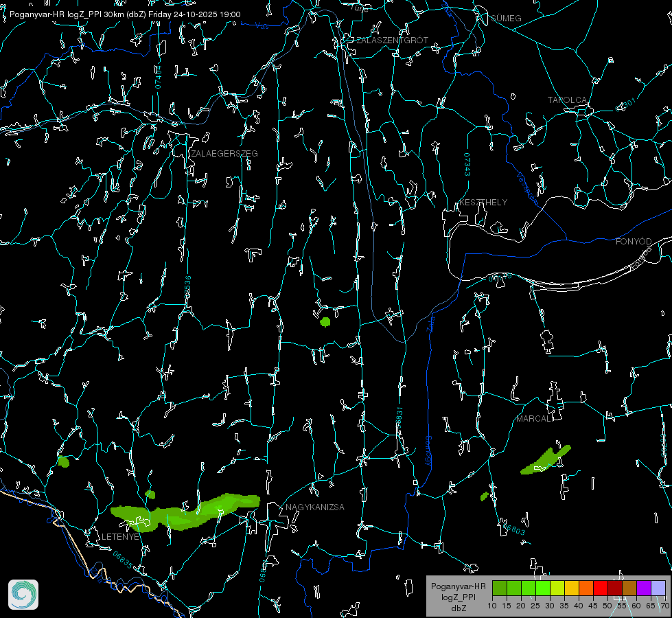Viewport: 672px width, 618px height.
Task: Click legend tick value 70
Action: click(x=664, y=606)
